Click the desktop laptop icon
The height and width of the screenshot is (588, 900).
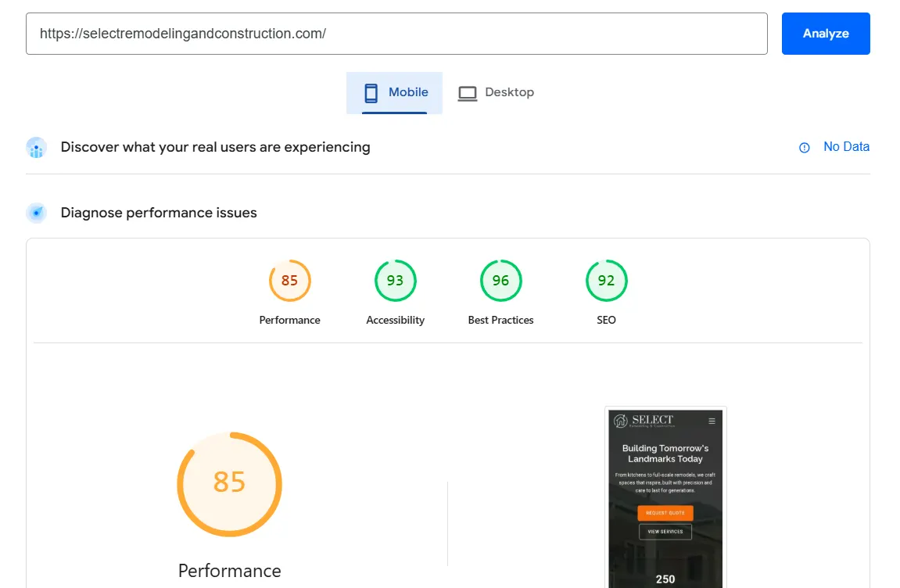tap(468, 93)
